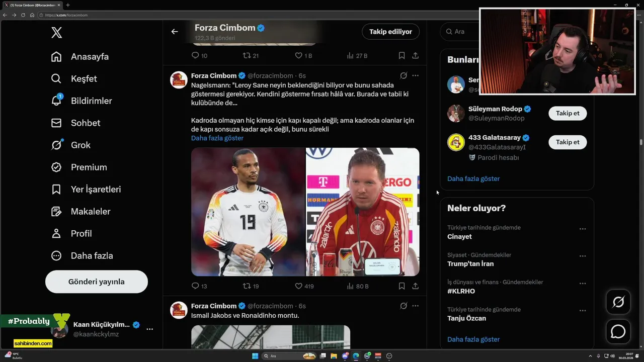Open Premium page
Screen dimensions: 644x362
[79, 167]
